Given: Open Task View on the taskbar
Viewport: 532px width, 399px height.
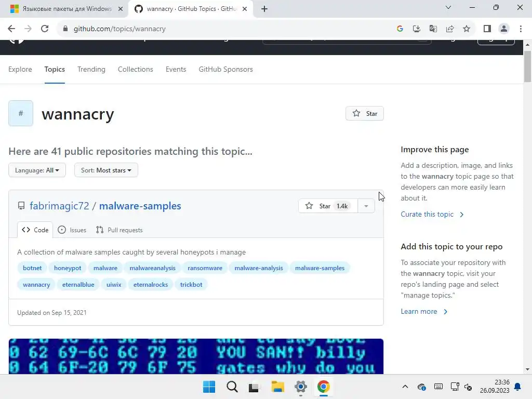Looking at the screenshot, I should click(254, 387).
